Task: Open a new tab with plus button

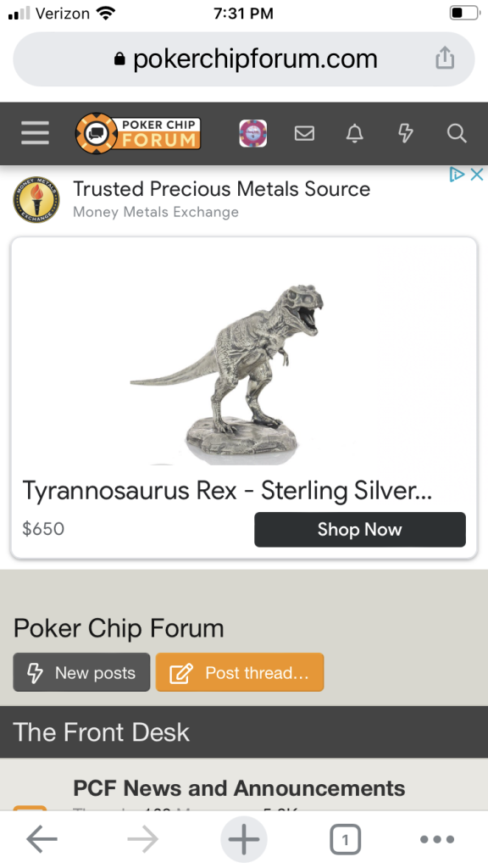Action: click(x=244, y=840)
